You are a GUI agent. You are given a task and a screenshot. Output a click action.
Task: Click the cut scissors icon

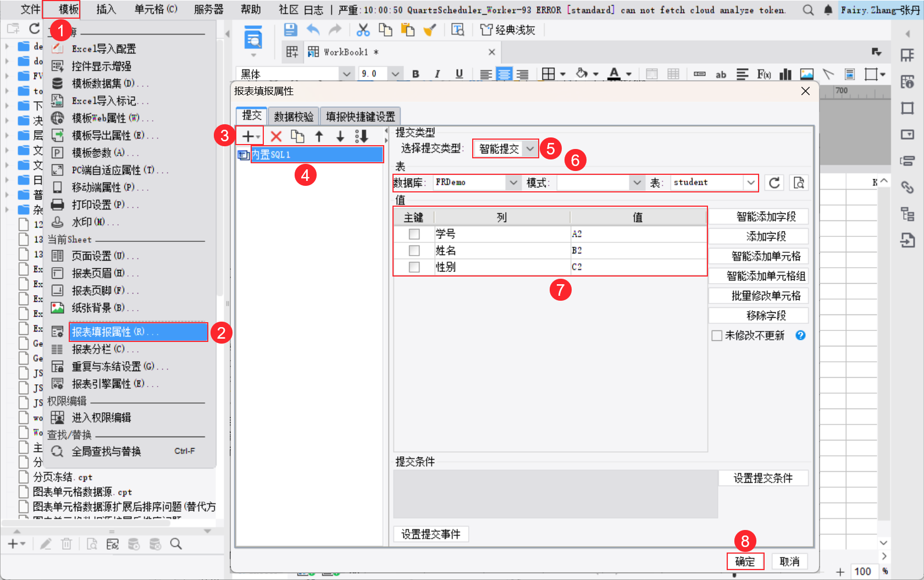tap(363, 30)
